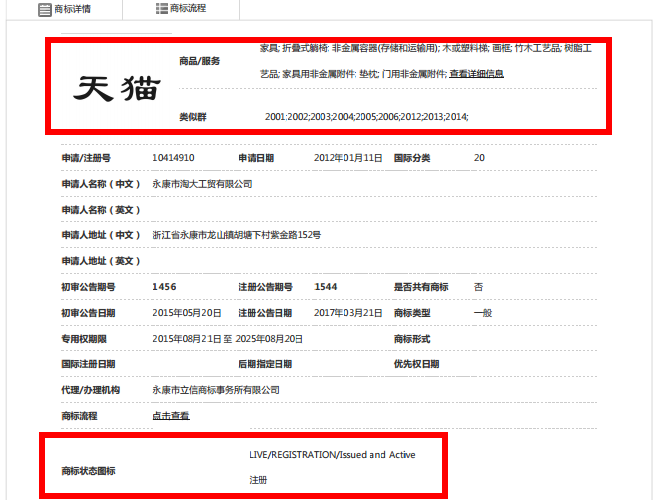This screenshot has height=500, width=658.
Task: Click the 申请人名称（英文） label
Action: pos(101,210)
